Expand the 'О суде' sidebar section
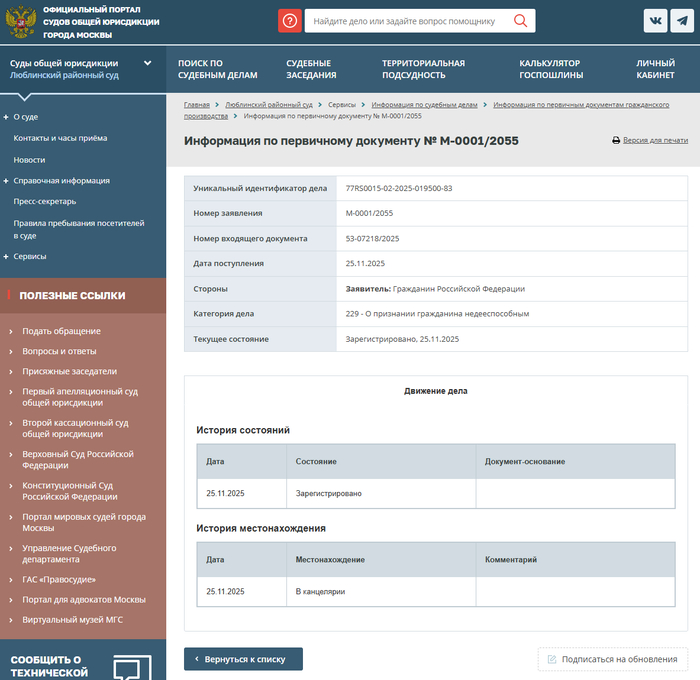700x680 pixels. pos(6,117)
